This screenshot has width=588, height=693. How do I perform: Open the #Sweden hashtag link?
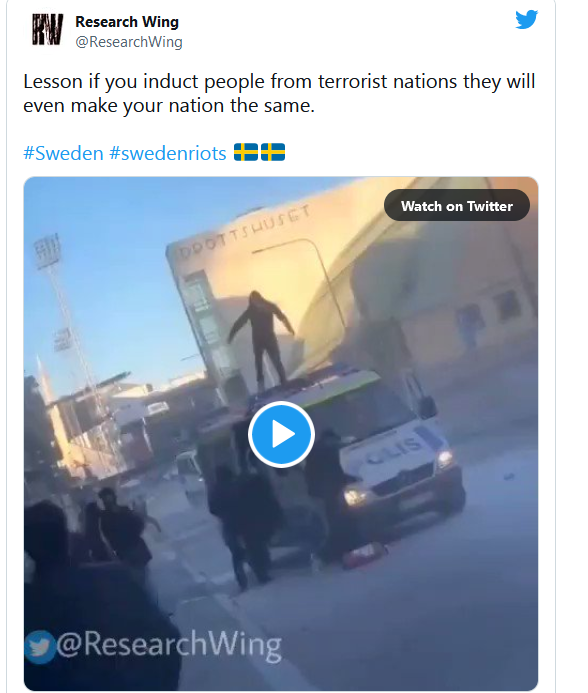click(x=63, y=153)
